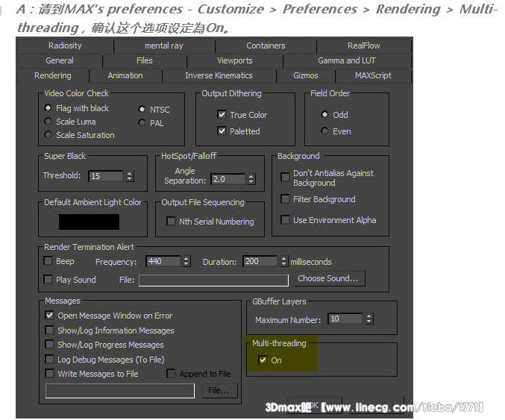Choose the PAL video standard
Screen dimensions: 505x420
click(142, 122)
